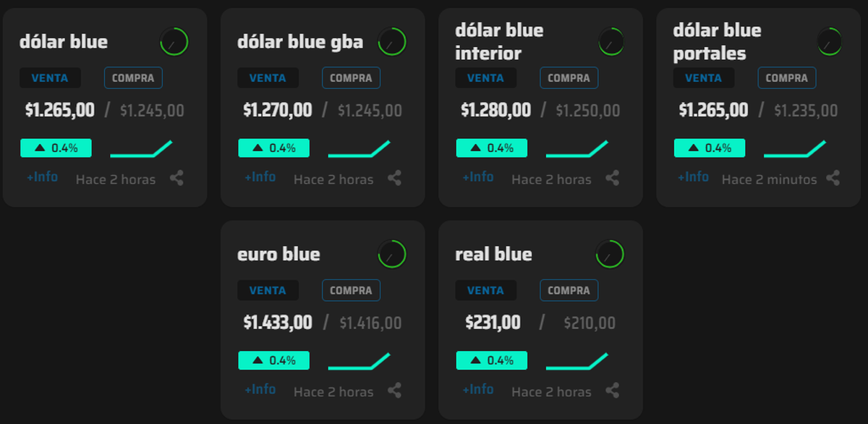Select VENTA on dólar blue card

(x=51, y=78)
